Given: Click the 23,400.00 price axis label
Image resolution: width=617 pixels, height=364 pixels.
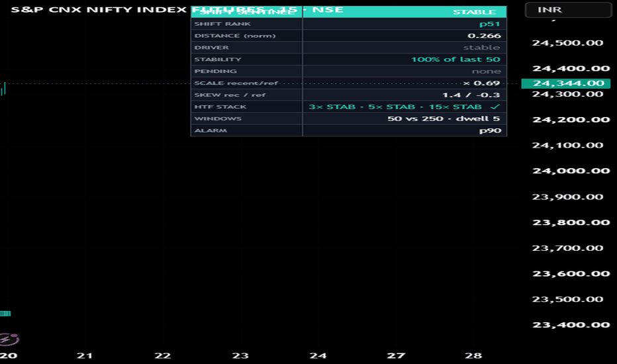Looking at the screenshot, I should click(571, 325).
